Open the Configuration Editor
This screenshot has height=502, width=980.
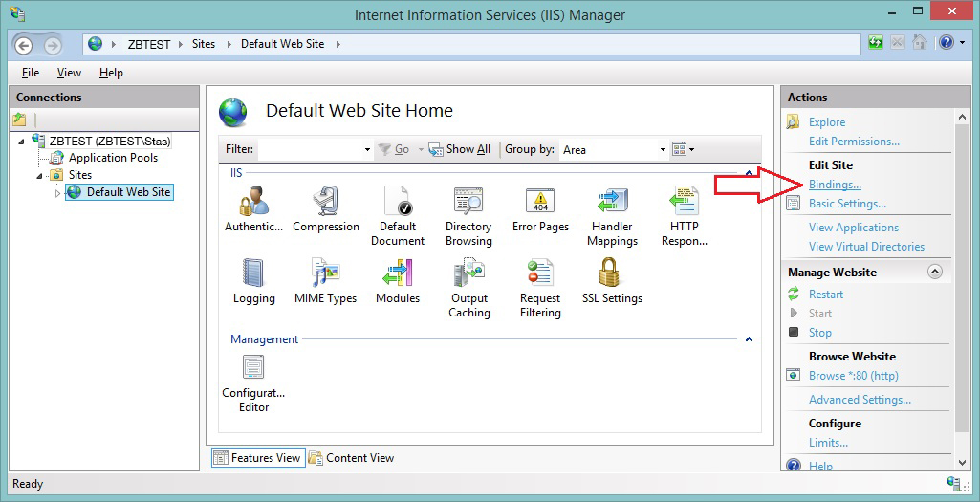[x=253, y=367]
